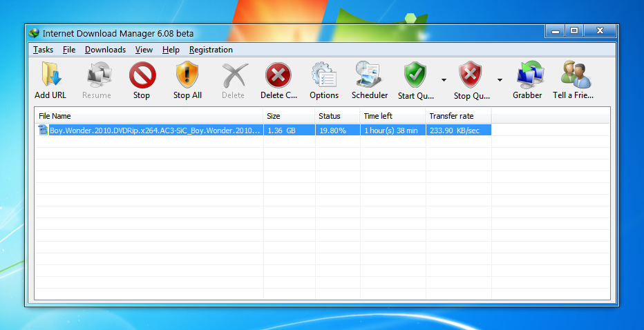Open the Help menu
The width and height of the screenshot is (644, 330).
[171, 50]
